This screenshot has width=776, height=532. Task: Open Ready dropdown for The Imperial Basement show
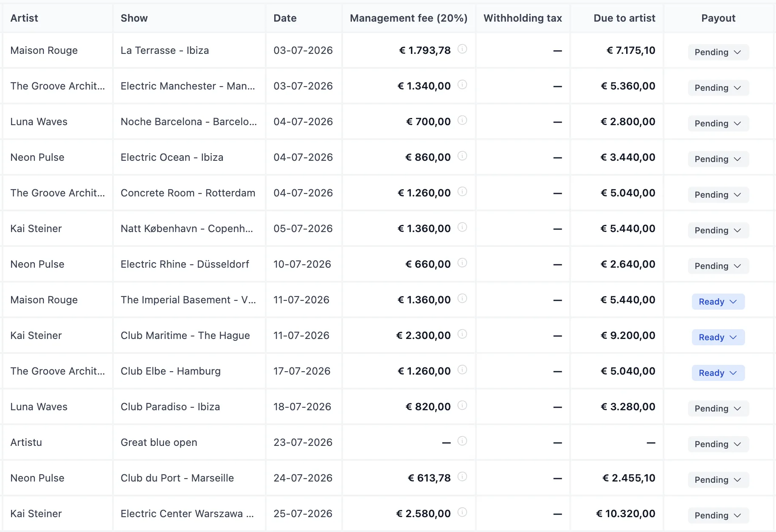click(x=718, y=302)
